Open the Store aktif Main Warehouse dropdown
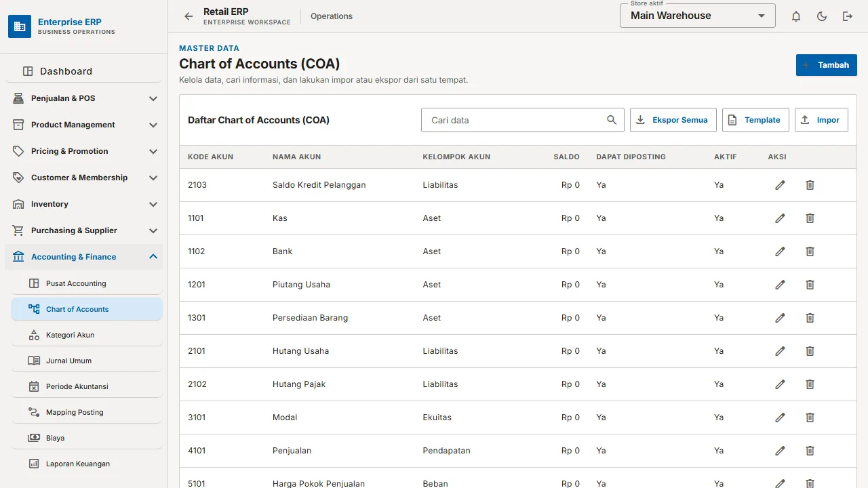Image resolution: width=868 pixels, height=488 pixels. point(697,16)
